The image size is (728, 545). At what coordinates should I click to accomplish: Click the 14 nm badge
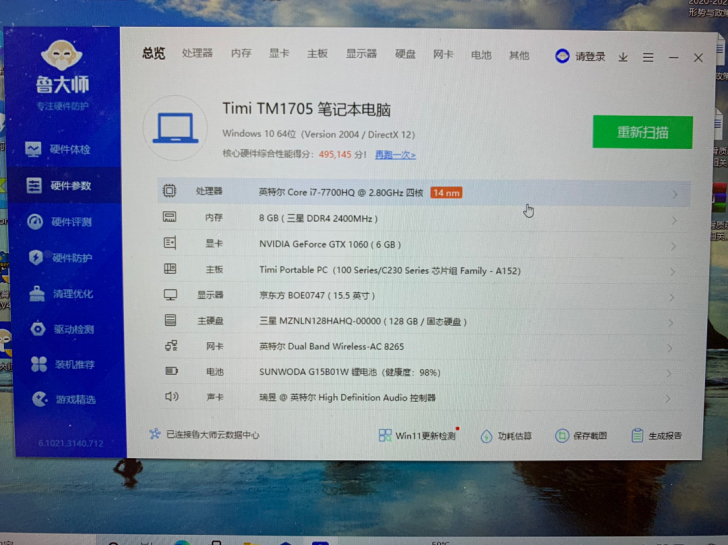click(x=446, y=193)
